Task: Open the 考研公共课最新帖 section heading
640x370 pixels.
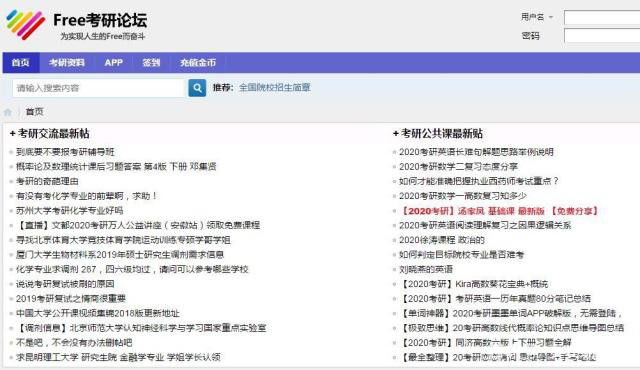Action: click(x=438, y=133)
